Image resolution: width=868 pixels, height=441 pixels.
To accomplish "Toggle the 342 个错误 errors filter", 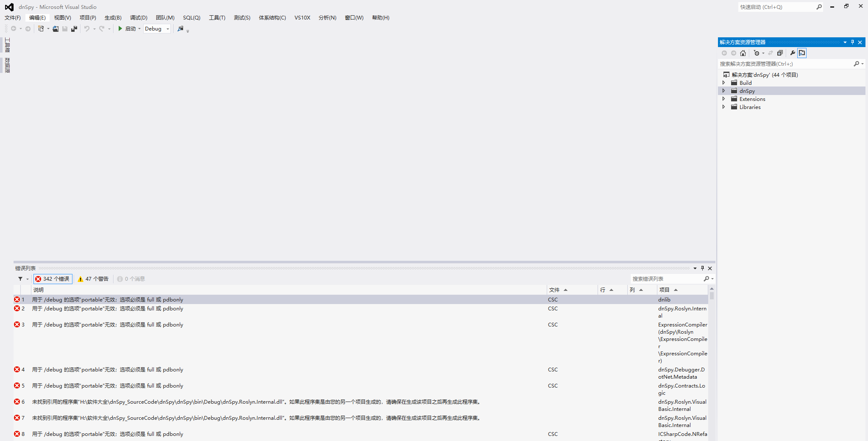I will [53, 279].
